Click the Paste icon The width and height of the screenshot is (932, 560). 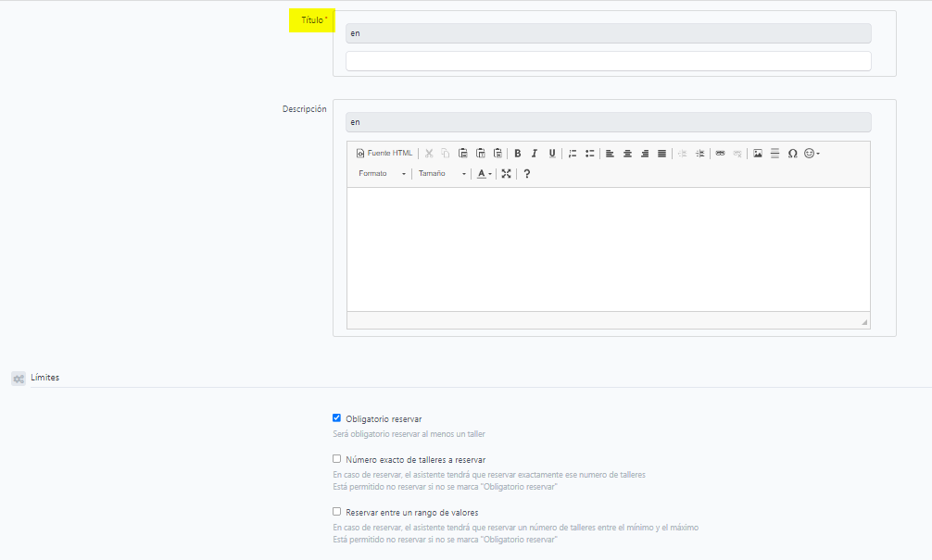pyautogui.click(x=463, y=154)
